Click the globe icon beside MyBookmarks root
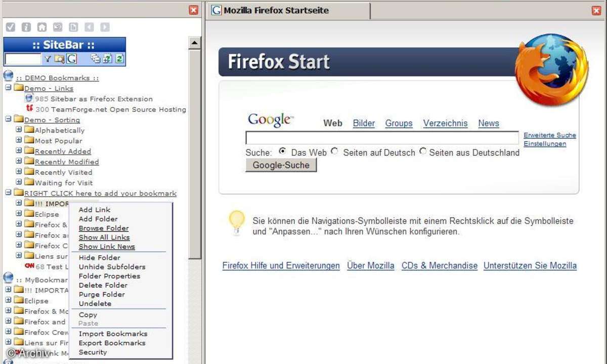 8,278
